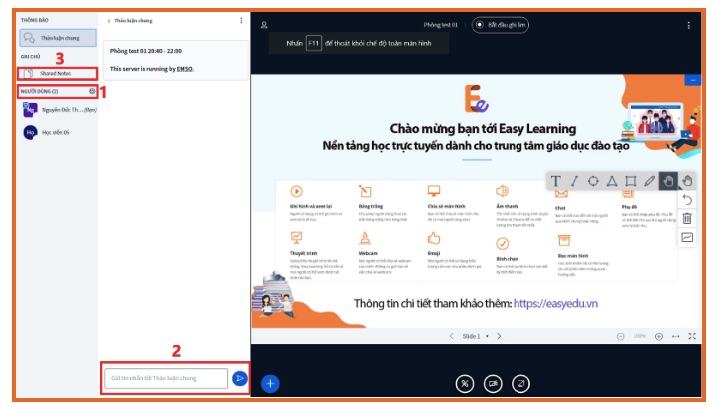Select the Rectangle shape tool
This screenshot has width=712, height=407.
point(631,181)
